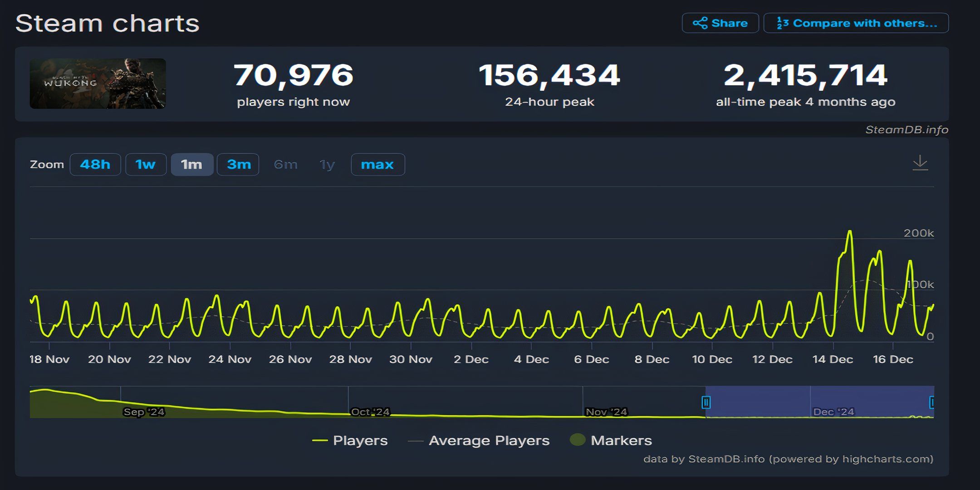Screen dimensions: 980x490
Task: Grab the right navigator range handle
Action: pos(931,402)
